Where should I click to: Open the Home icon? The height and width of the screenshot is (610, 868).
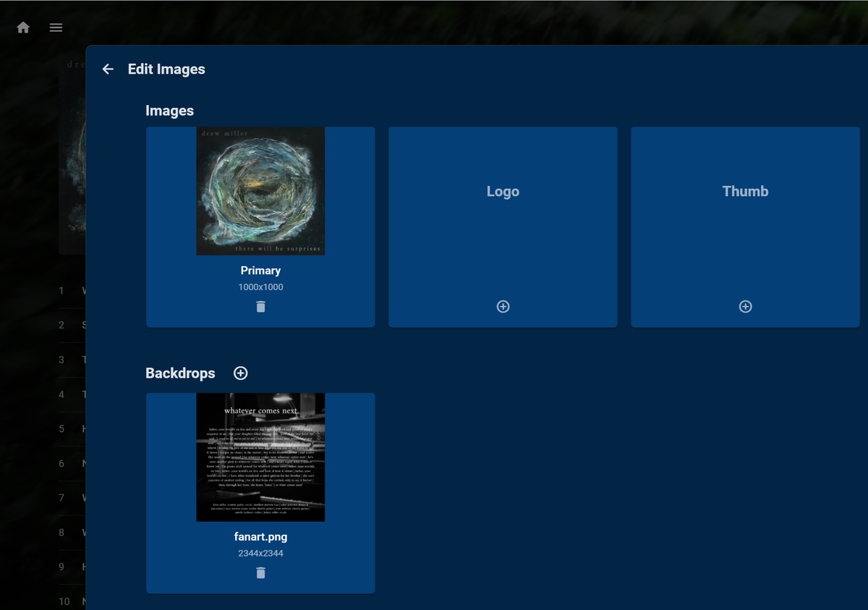coord(23,27)
